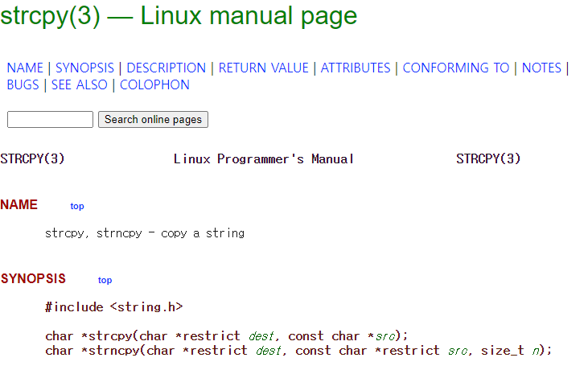The width and height of the screenshot is (588, 366).
Task: Open the NAME section link
Action: point(25,68)
